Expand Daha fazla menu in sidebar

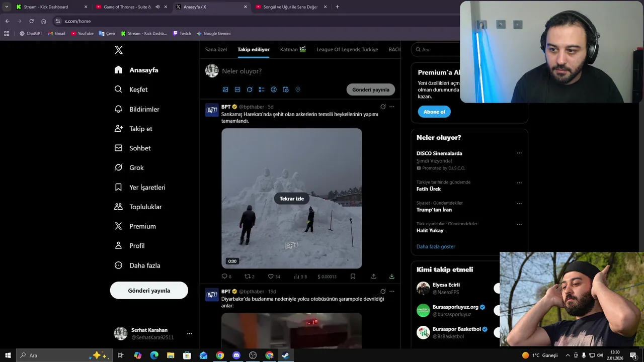click(137, 265)
